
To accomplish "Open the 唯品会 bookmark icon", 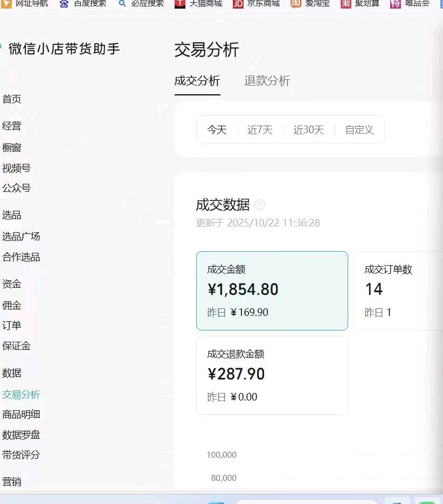I will [x=396, y=4].
